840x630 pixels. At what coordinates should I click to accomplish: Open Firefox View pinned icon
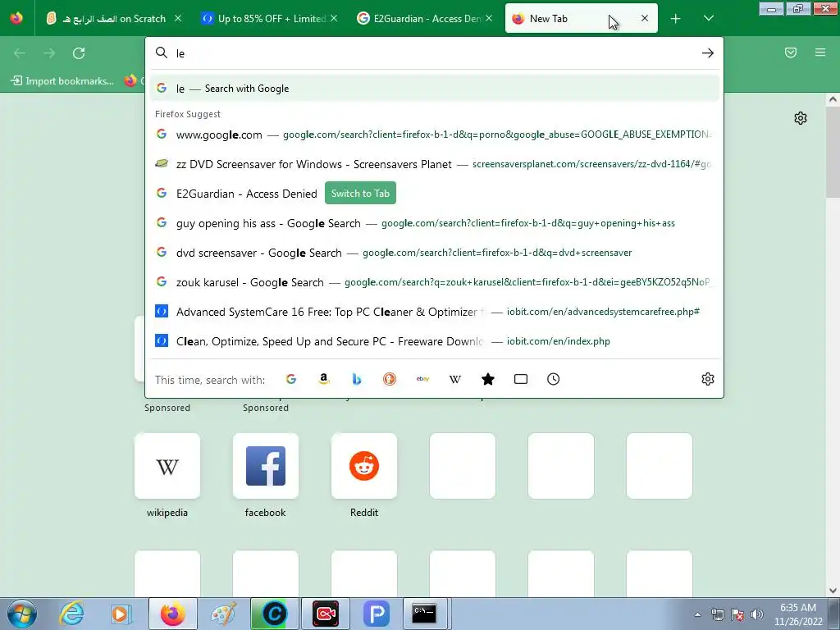16,18
